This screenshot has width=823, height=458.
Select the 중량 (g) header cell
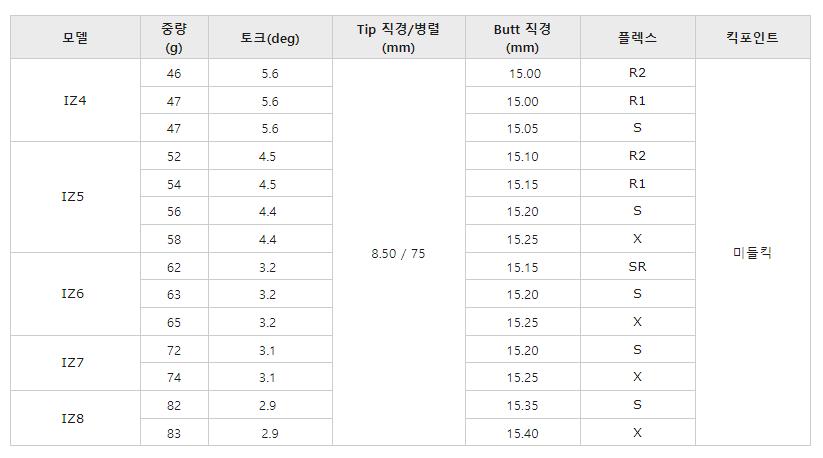pyautogui.click(x=173, y=38)
